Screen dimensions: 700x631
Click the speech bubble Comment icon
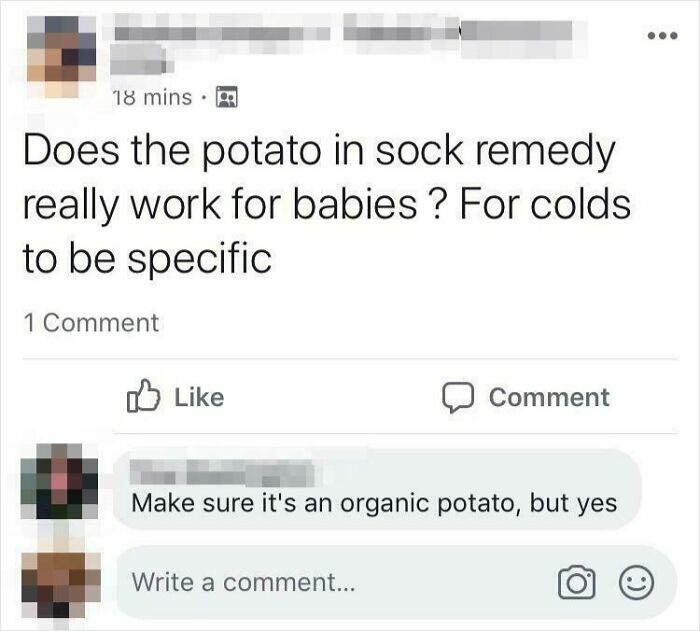(x=459, y=396)
